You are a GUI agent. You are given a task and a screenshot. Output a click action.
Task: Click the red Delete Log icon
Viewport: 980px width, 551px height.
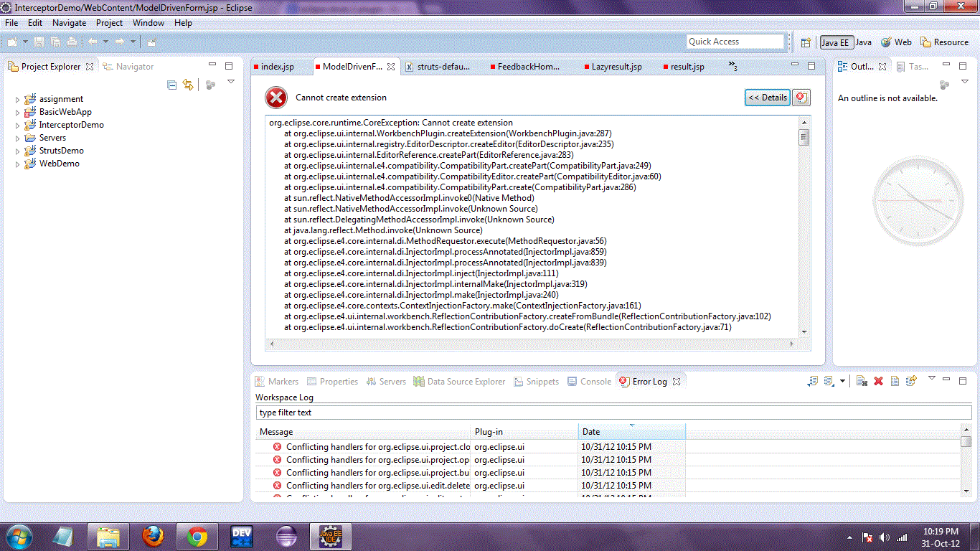click(878, 381)
